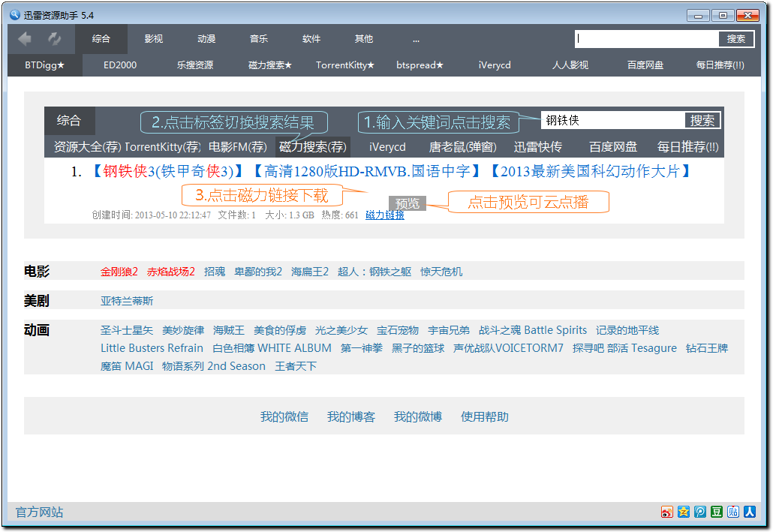The image size is (773, 532).
Task: Select the 每日推荐(!!) tab in the top navigation
Action: click(720, 65)
